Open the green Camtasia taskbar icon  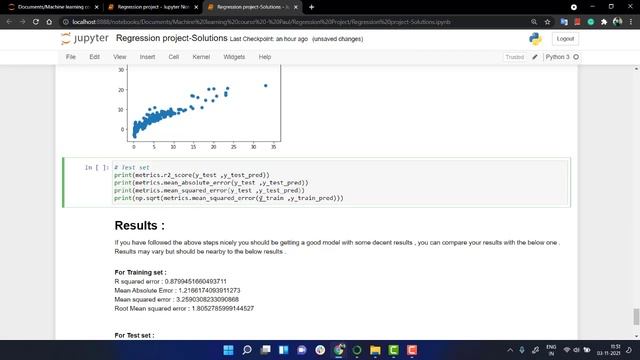(393, 350)
